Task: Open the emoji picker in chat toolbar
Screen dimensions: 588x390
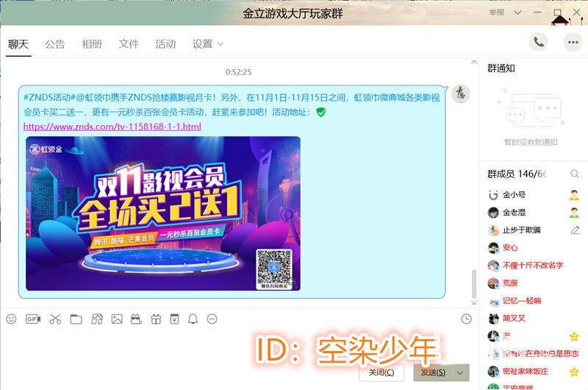Action: (11, 319)
